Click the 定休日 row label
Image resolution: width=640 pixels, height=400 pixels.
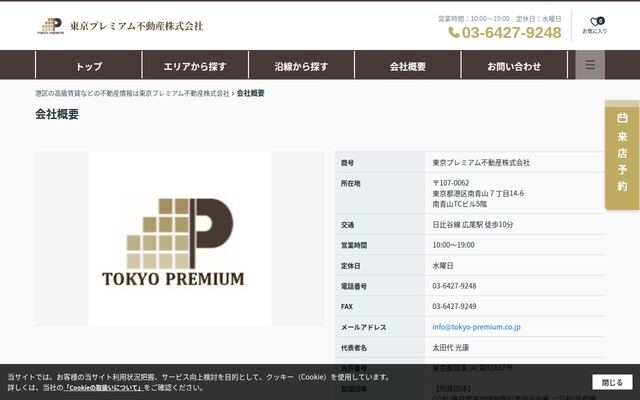coord(351,266)
